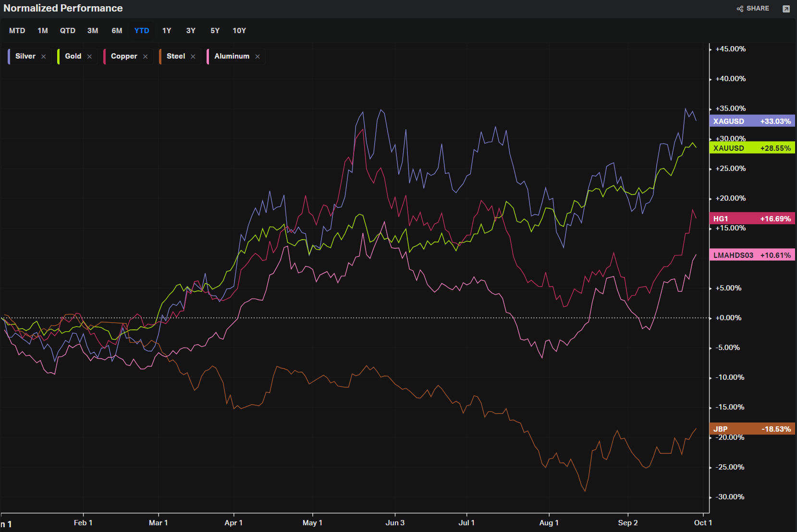The image size is (797, 532).
Task: Click the HG1 +16.69% price tag
Action: 752,218
